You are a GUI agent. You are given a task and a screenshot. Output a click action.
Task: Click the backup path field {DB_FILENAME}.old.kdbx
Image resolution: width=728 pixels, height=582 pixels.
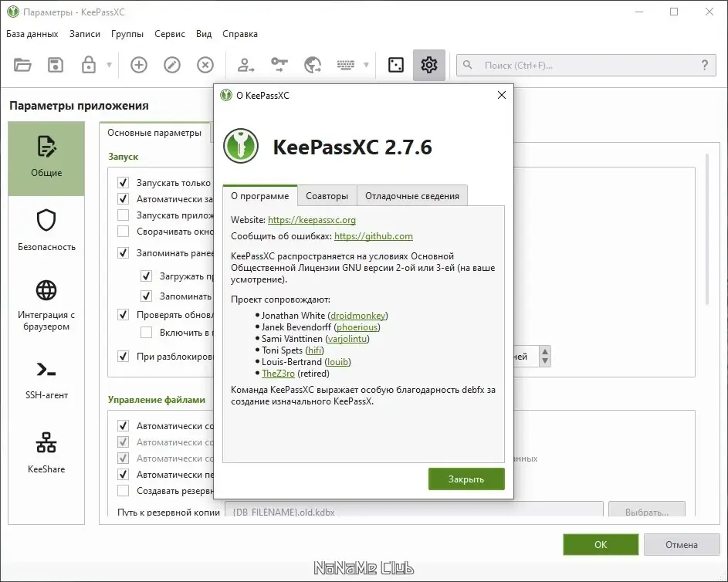(x=414, y=509)
